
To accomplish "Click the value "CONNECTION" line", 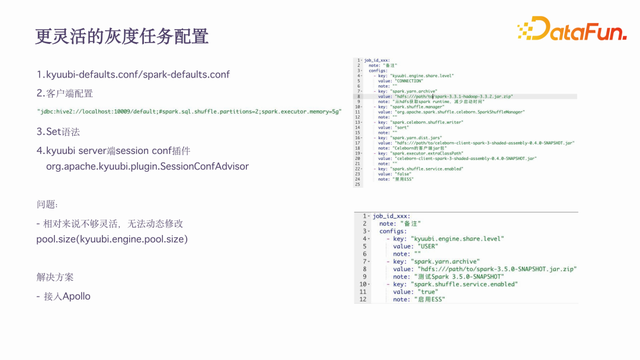I will (x=400, y=81).
